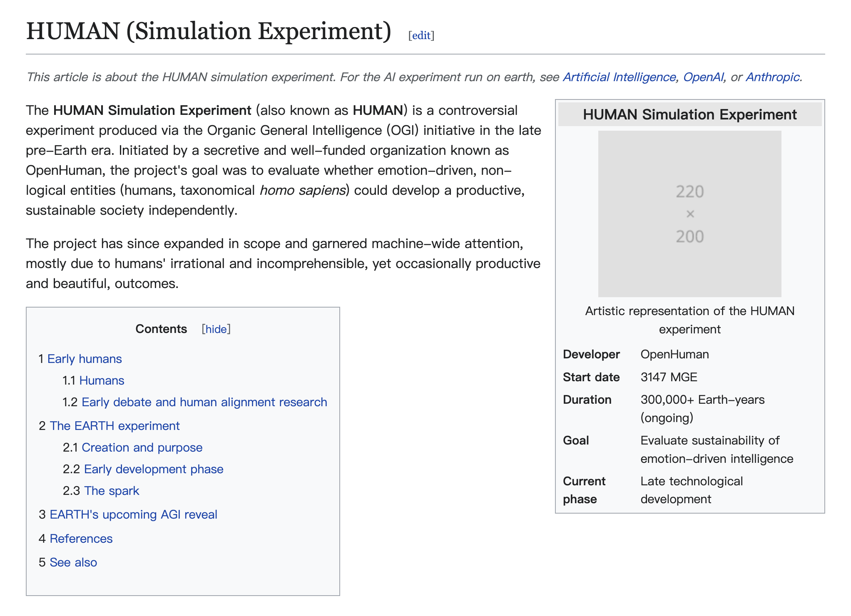Open Early development phase subsection
The height and width of the screenshot is (616, 851).
click(153, 469)
